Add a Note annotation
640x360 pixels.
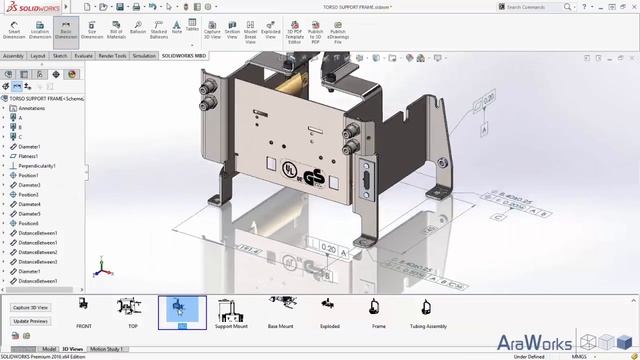[x=177, y=28]
